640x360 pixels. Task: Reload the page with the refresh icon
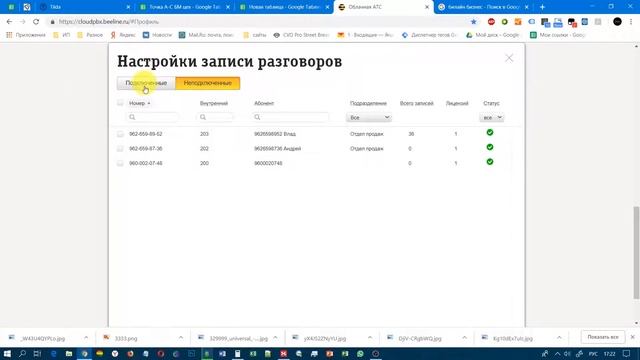point(36,22)
